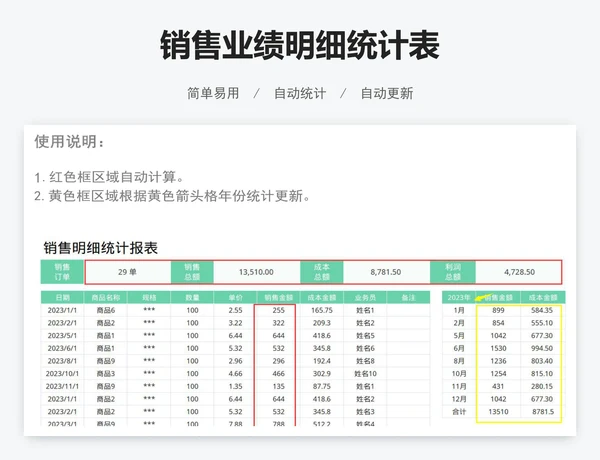Screen dimensions: 600x460
Task: Select the unit price cell 2.55
Action: pyautogui.click(x=235, y=310)
